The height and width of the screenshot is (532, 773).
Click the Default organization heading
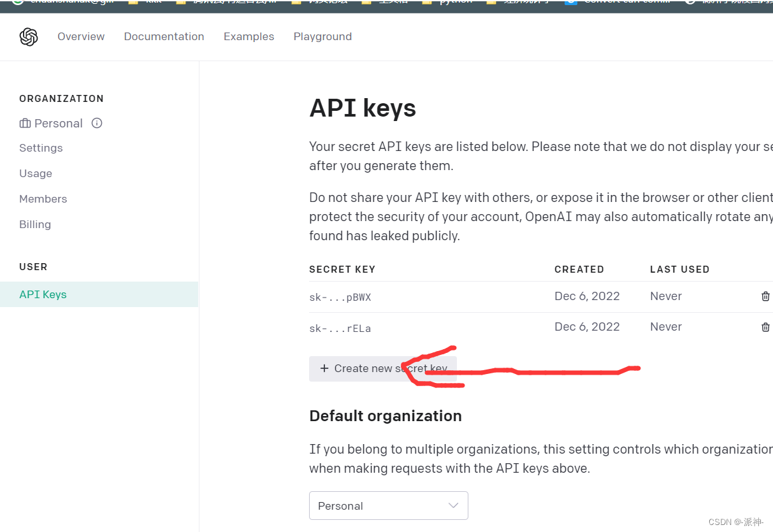[x=385, y=416]
